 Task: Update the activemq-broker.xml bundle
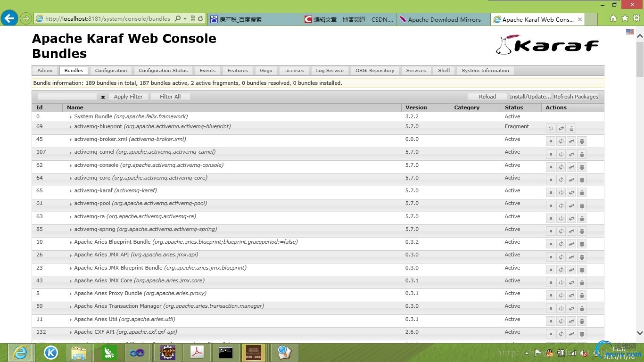coord(571,141)
